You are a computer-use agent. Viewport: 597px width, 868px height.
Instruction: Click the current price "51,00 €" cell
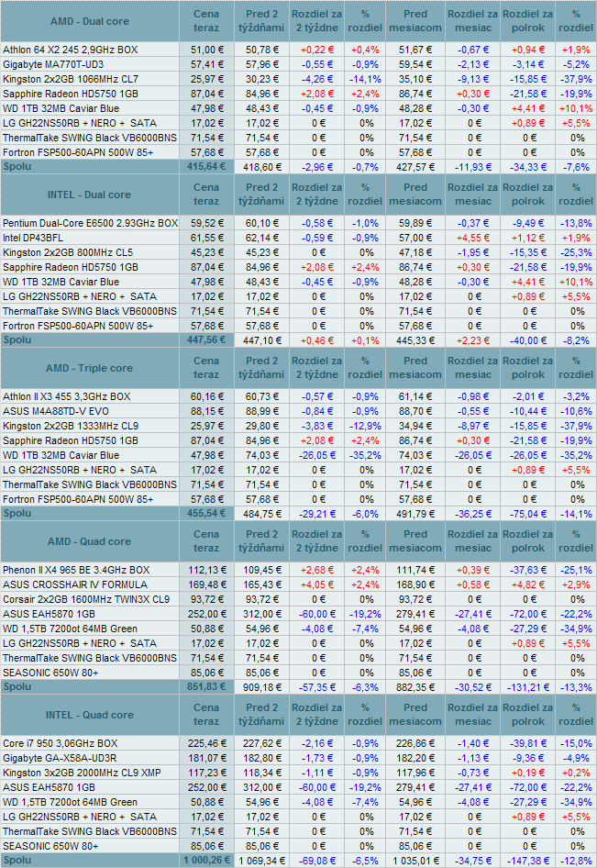[207, 50]
